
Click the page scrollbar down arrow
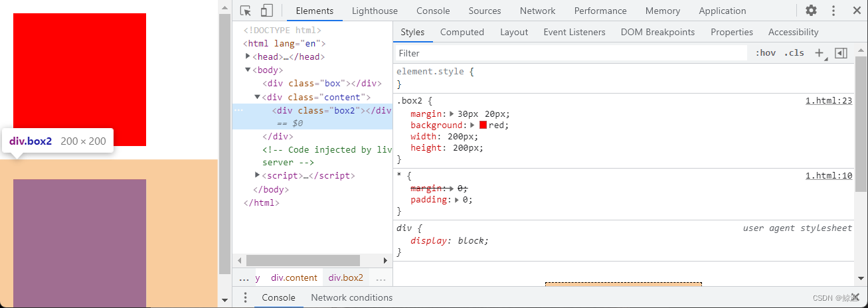(x=224, y=300)
